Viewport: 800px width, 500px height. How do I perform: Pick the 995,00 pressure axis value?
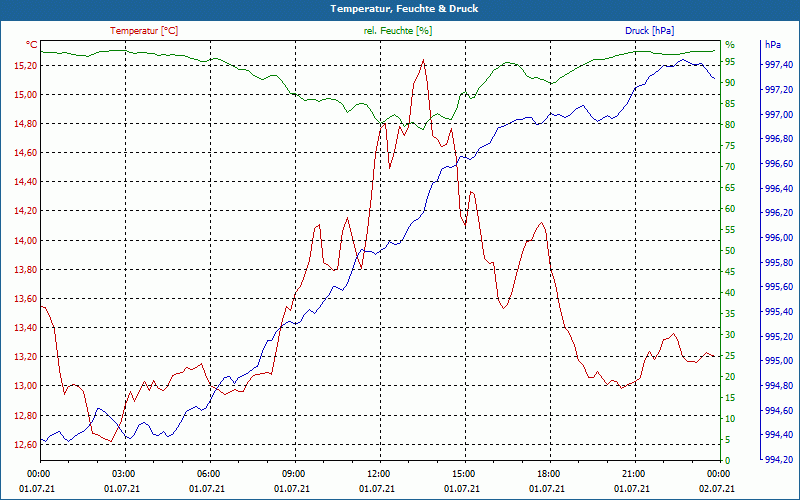pyautogui.click(x=780, y=361)
